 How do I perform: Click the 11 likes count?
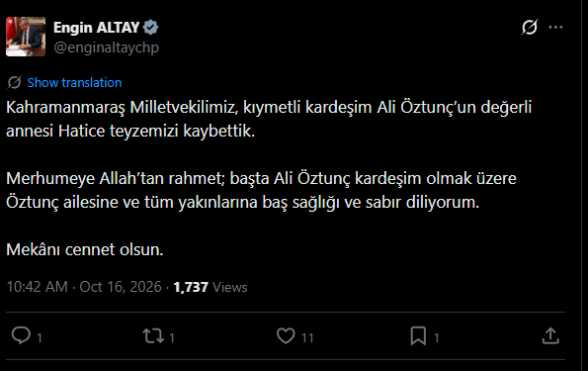pos(307,337)
